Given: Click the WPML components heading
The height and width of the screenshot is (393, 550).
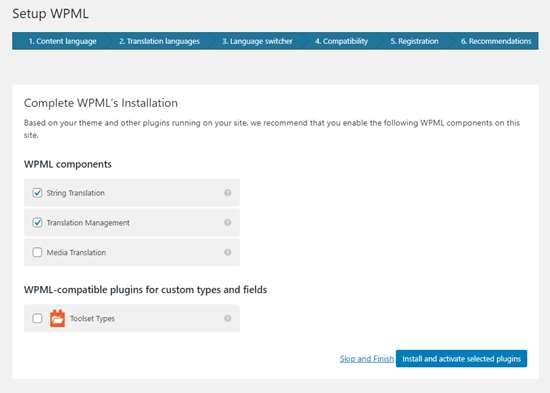Looking at the screenshot, I should (68, 164).
